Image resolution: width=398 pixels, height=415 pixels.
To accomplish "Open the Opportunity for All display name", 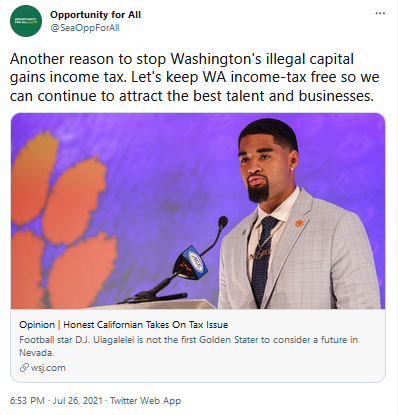I will pos(95,15).
